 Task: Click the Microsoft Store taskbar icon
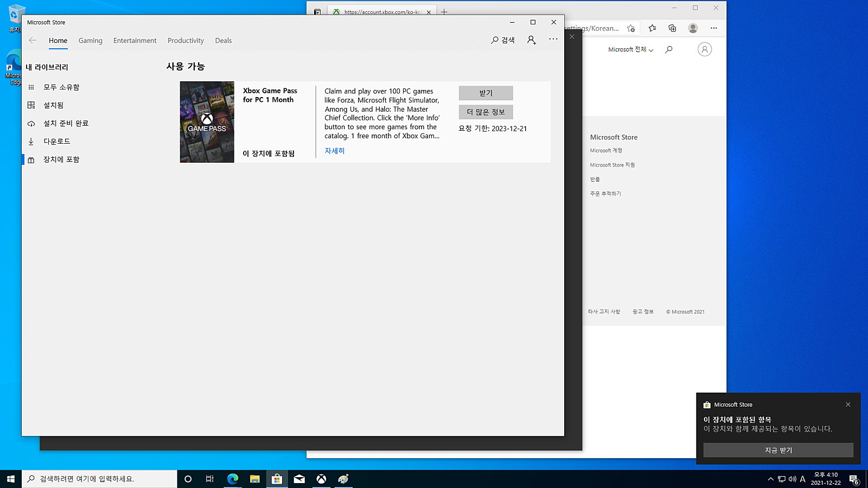pos(277,479)
